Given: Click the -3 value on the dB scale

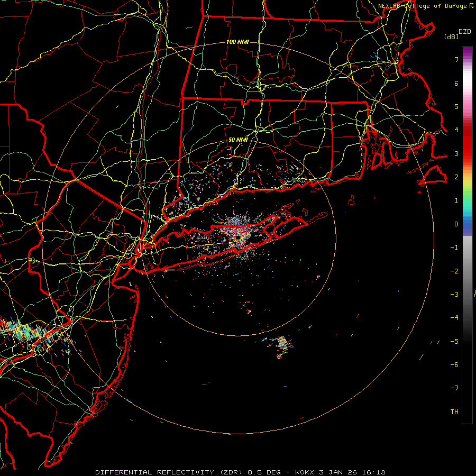Looking at the screenshot, I should click(454, 295).
